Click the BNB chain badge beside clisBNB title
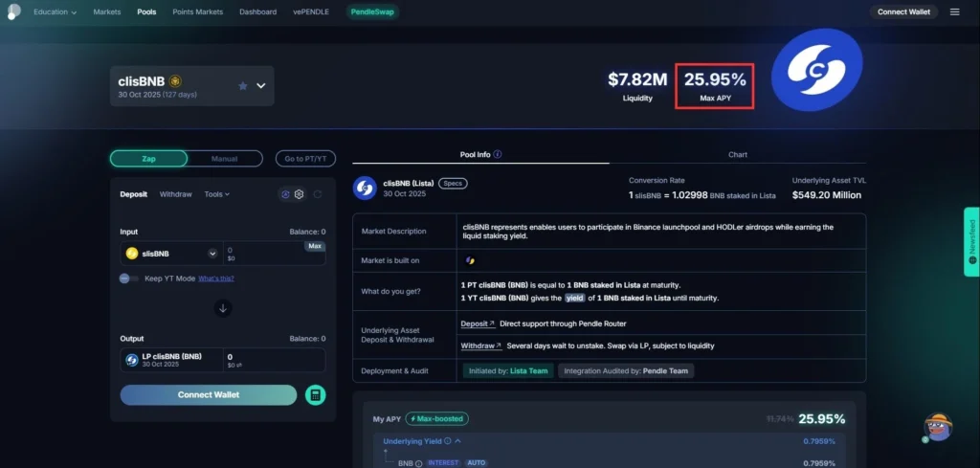 [176, 81]
